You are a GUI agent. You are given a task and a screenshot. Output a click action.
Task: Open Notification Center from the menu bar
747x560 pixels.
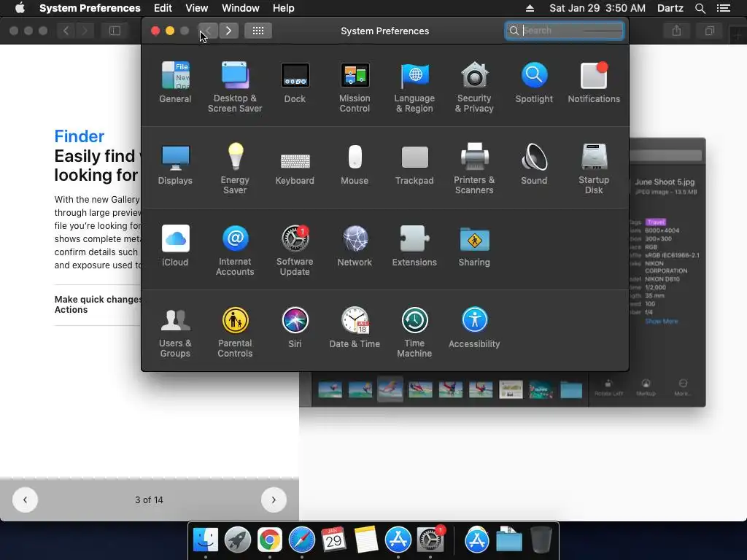click(724, 8)
